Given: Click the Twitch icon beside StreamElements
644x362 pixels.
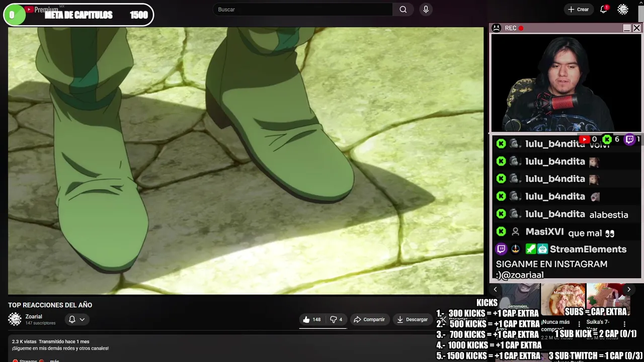Looking at the screenshot, I should [501, 249].
